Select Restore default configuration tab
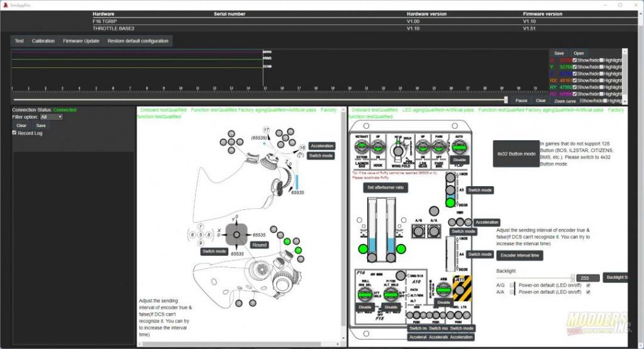The height and width of the screenshot is (349, 644). click(138, 41)
